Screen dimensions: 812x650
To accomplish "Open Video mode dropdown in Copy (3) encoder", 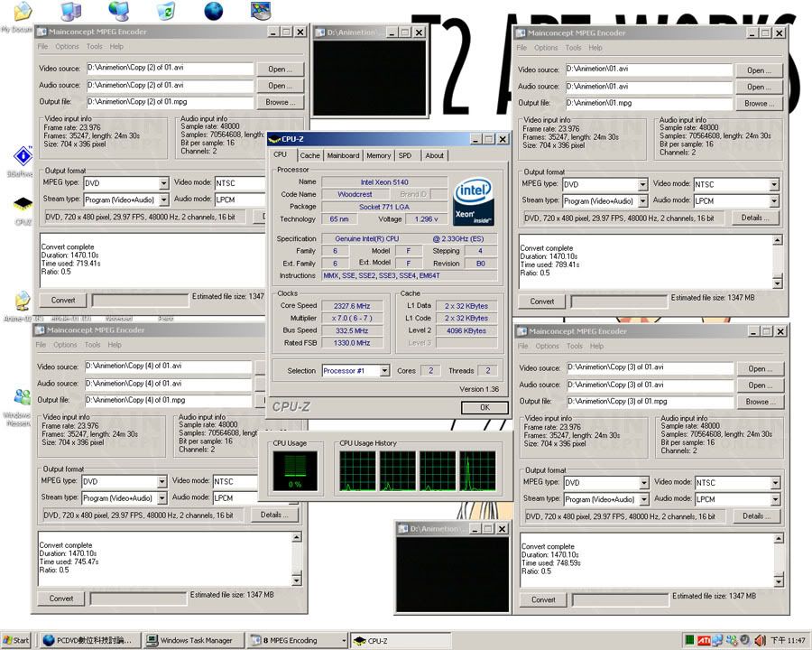I will [x=775, y=483].
